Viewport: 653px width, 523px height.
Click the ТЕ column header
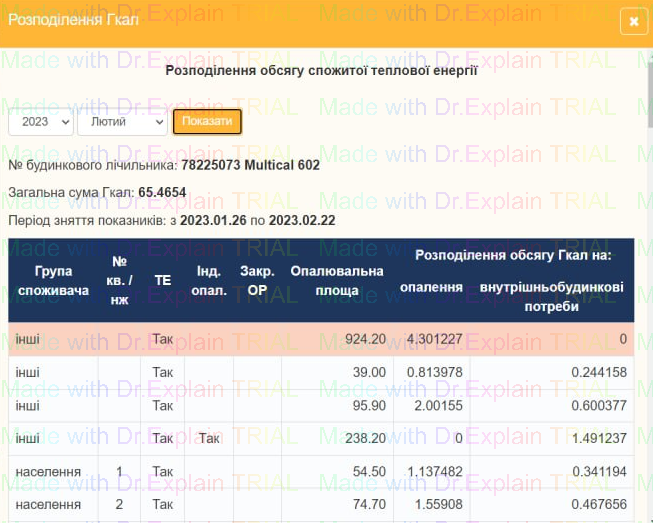[x=162, y=280]
